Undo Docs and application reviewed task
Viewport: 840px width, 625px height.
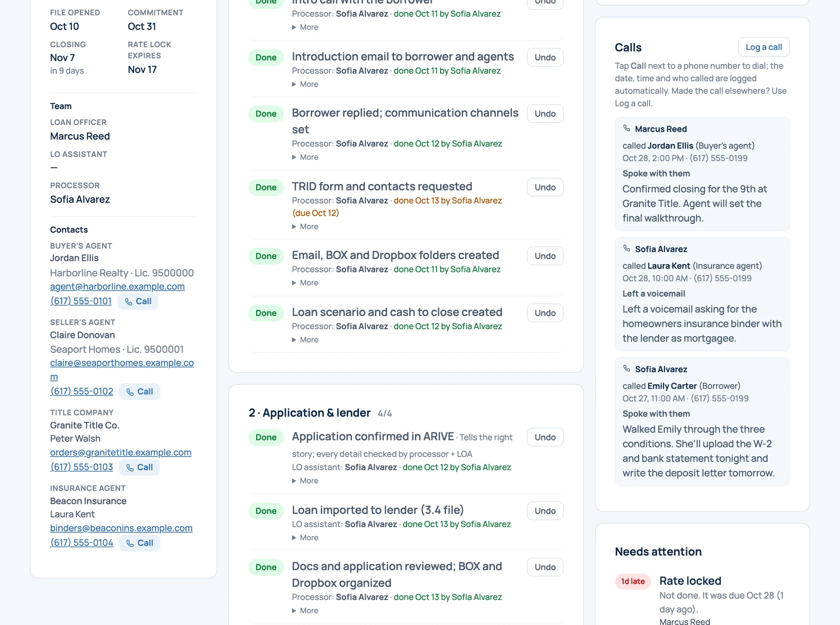point(545,567)
